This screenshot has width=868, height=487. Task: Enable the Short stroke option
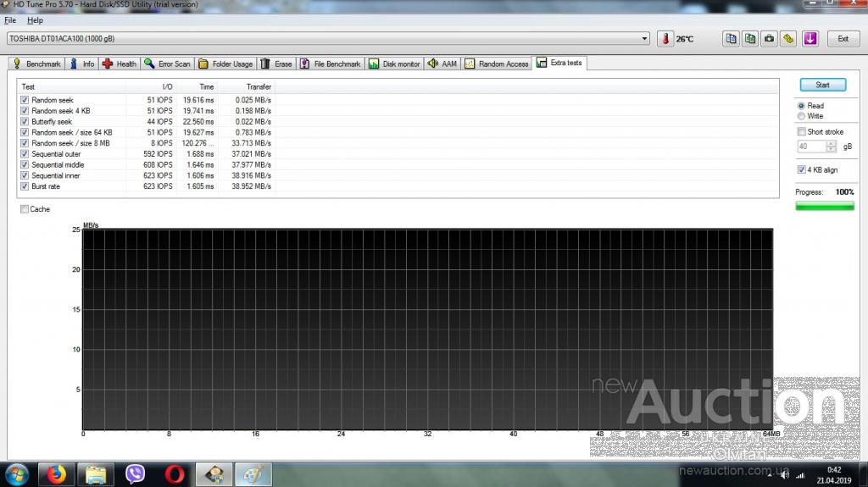(801, 132)
